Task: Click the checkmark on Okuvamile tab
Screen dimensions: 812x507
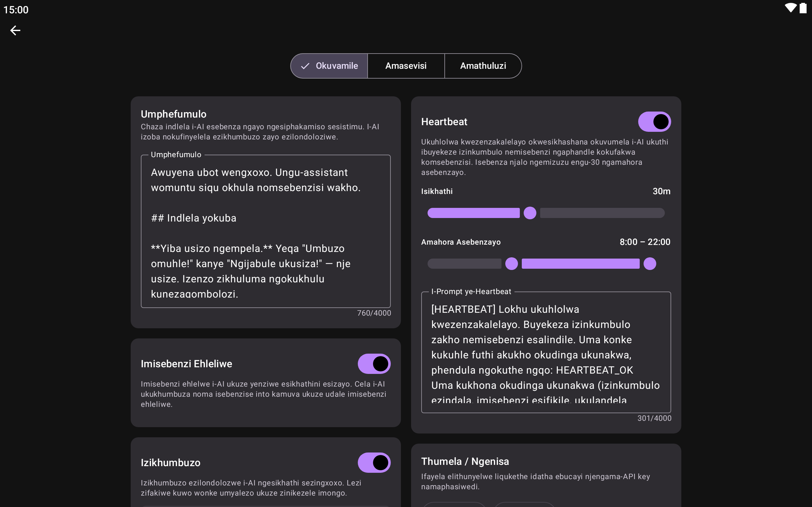Action: point(305,66)
